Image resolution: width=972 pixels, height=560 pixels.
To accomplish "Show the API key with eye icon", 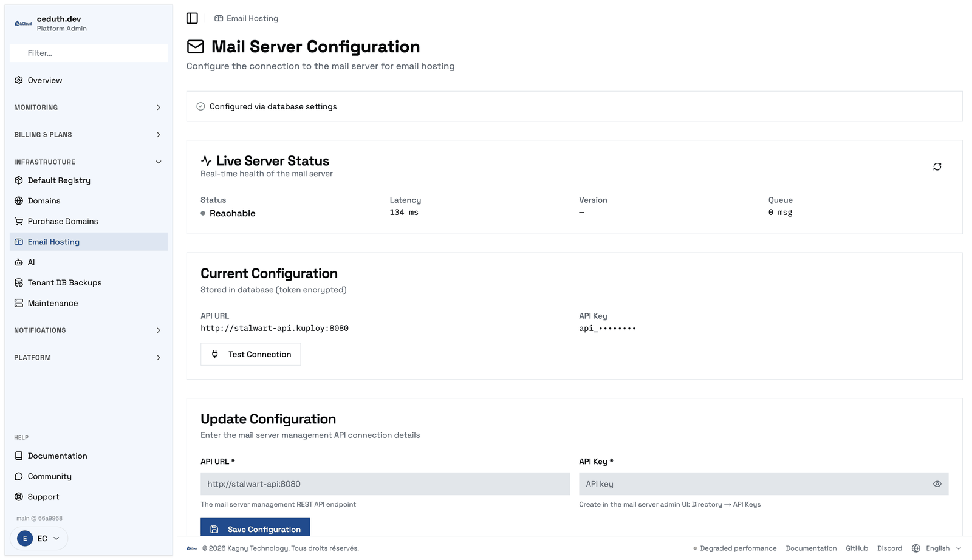I will pos(937,484).
